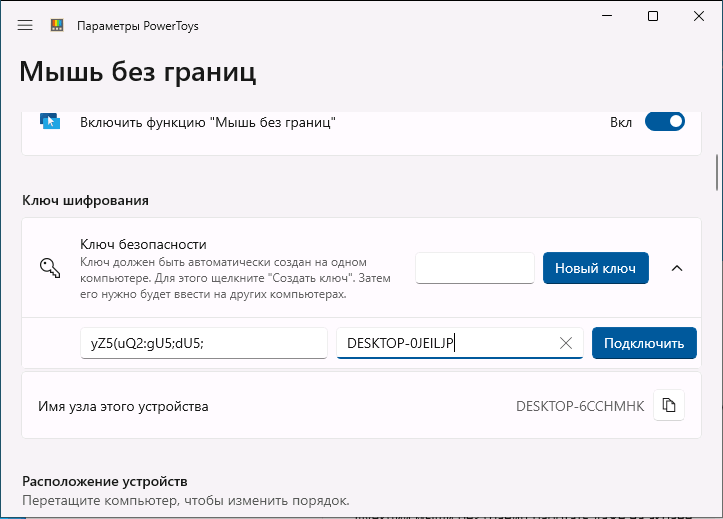Click the "Расположение устройств" heading

pyautogui.click(x=105, y=481)
